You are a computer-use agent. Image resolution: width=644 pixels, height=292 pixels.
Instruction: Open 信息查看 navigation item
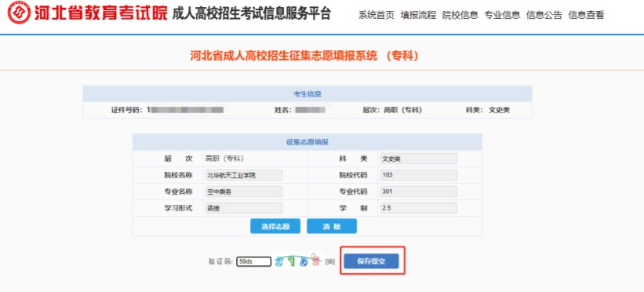[586, 16]
